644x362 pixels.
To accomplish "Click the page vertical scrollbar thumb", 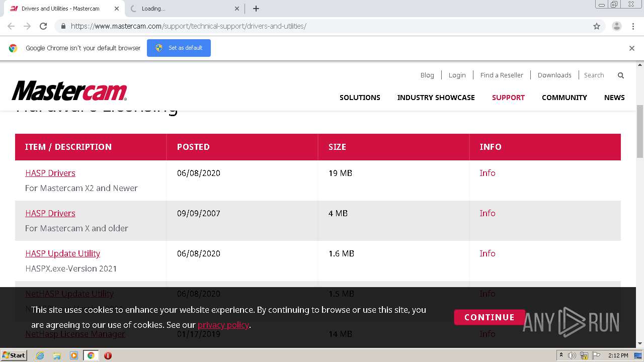I will (640, 132).
